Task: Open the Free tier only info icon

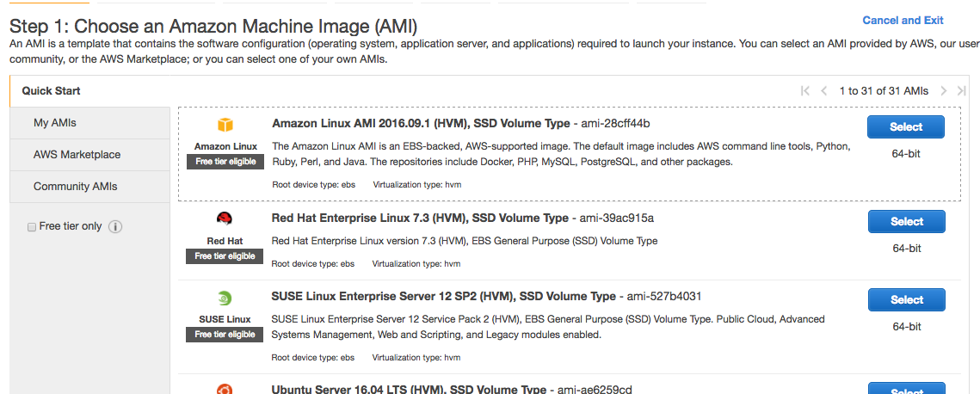Action: coord(115,226)
